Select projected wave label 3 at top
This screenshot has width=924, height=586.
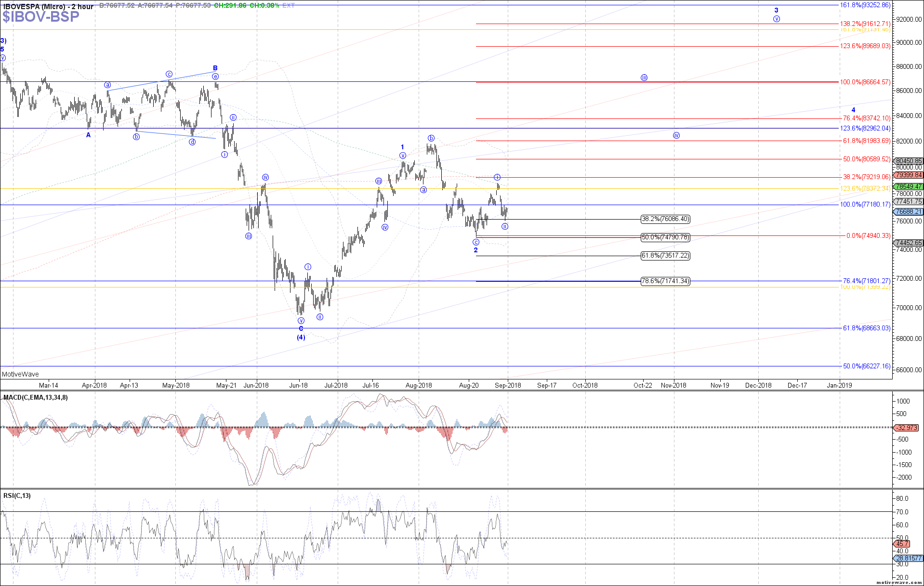(776, 10)
